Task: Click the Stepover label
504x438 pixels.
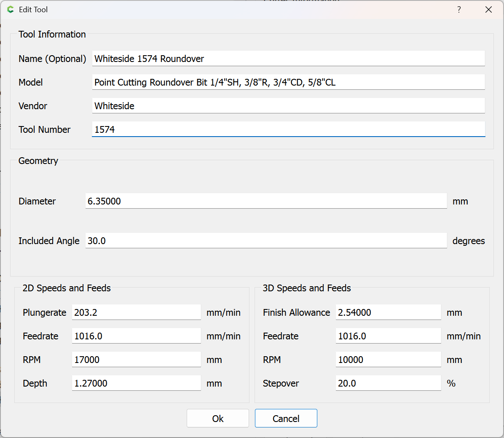Action: pos(281,383)
